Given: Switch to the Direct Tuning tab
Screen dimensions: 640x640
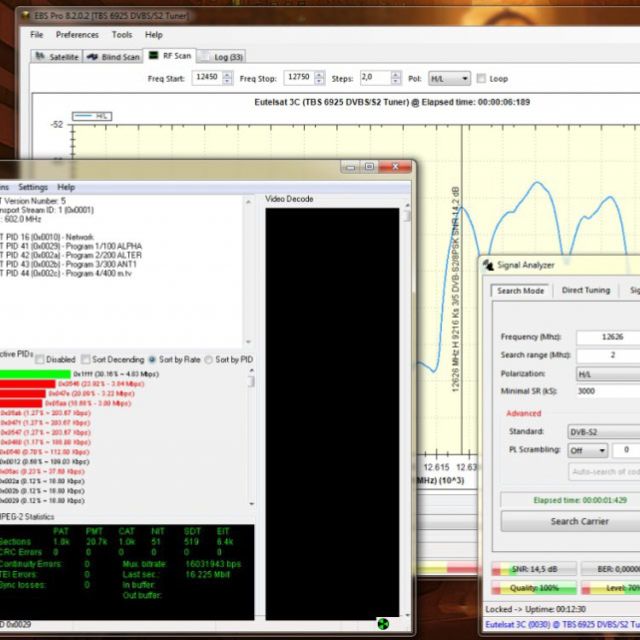Looking at the screenshot, I should [585, 290].
